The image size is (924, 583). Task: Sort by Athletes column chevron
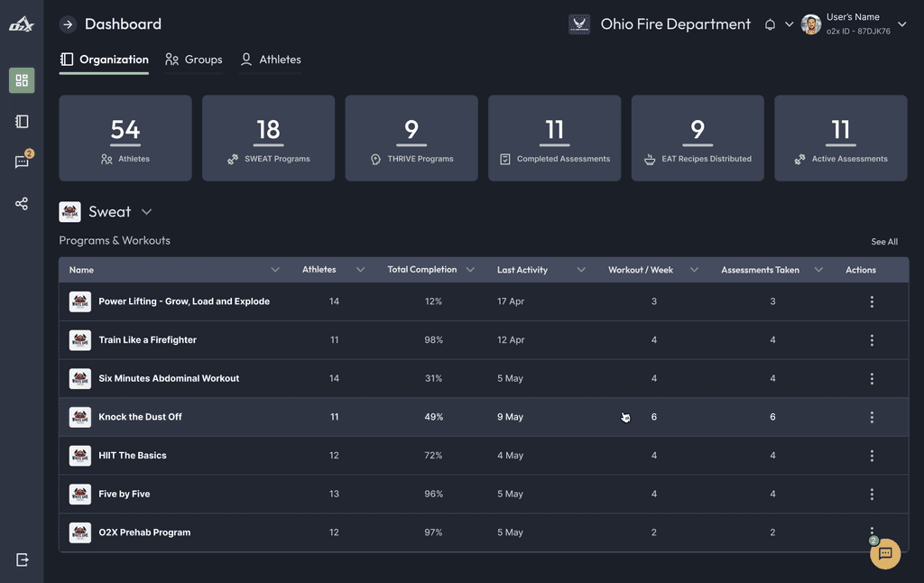(x=361, y=270)
